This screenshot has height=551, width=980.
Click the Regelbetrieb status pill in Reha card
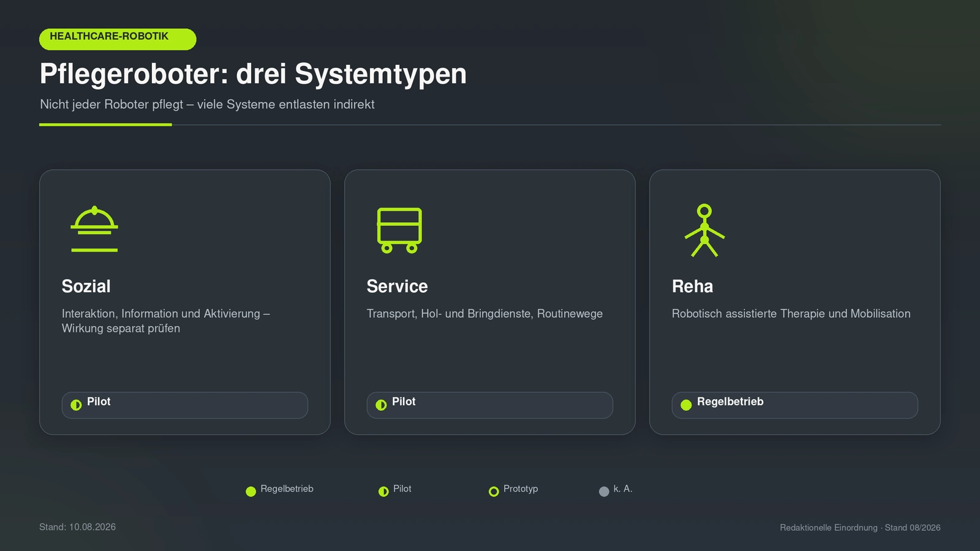coord(795,405)
